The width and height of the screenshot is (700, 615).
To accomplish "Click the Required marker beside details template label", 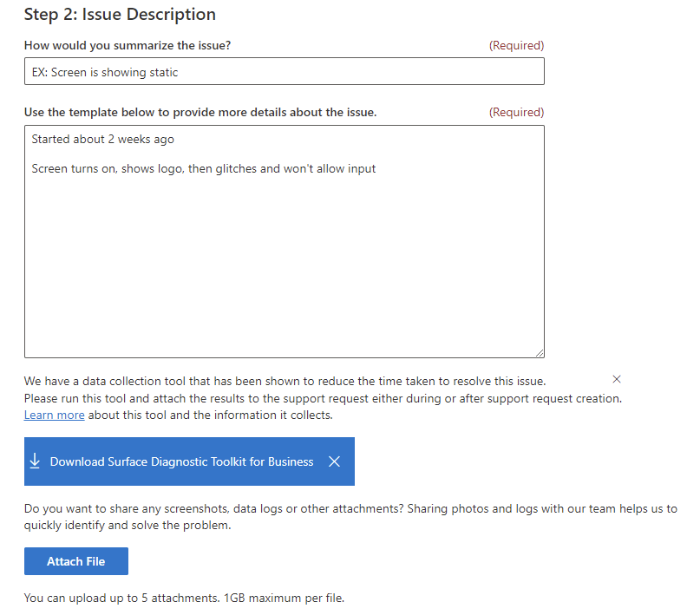I will (516, 112).
